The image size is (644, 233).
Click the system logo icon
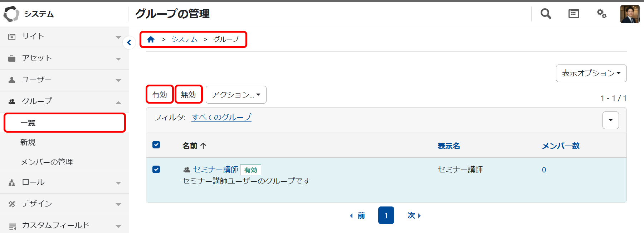pyautogui.click(x=11, y=14)
